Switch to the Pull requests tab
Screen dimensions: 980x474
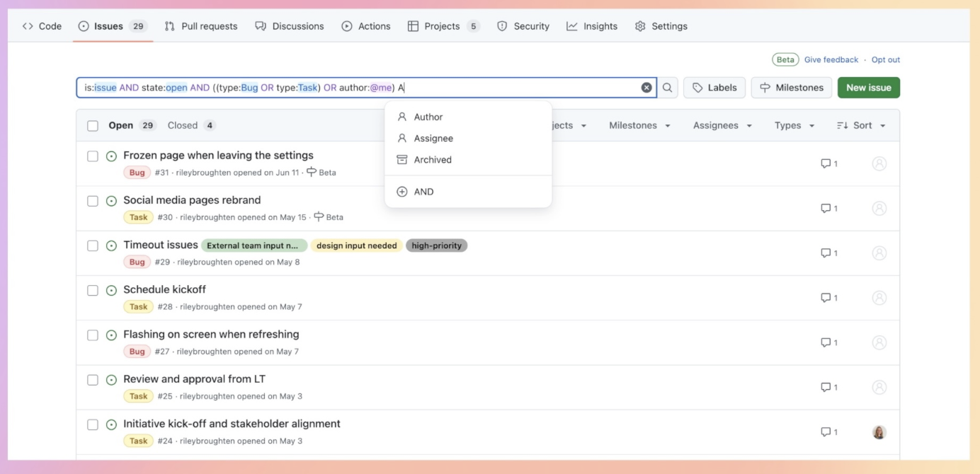(201, 26)
